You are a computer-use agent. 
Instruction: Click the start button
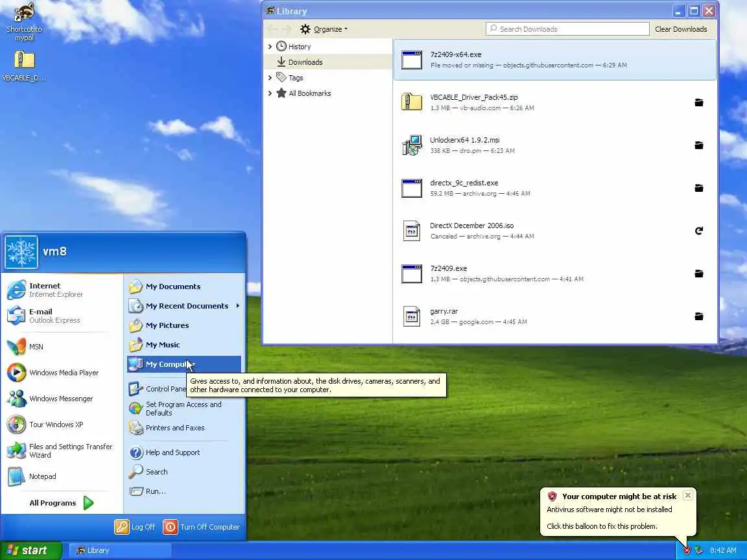(x=30, y=550)
